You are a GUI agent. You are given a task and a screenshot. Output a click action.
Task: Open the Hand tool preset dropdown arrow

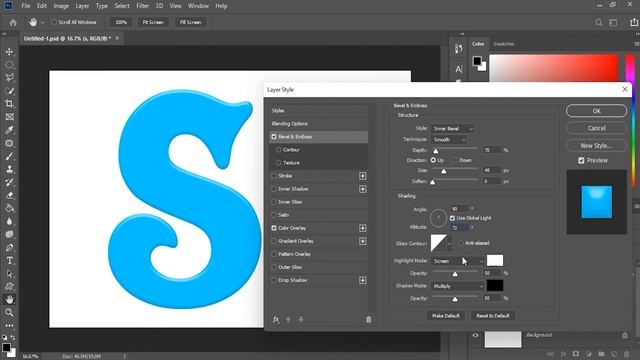click(42, 23)
